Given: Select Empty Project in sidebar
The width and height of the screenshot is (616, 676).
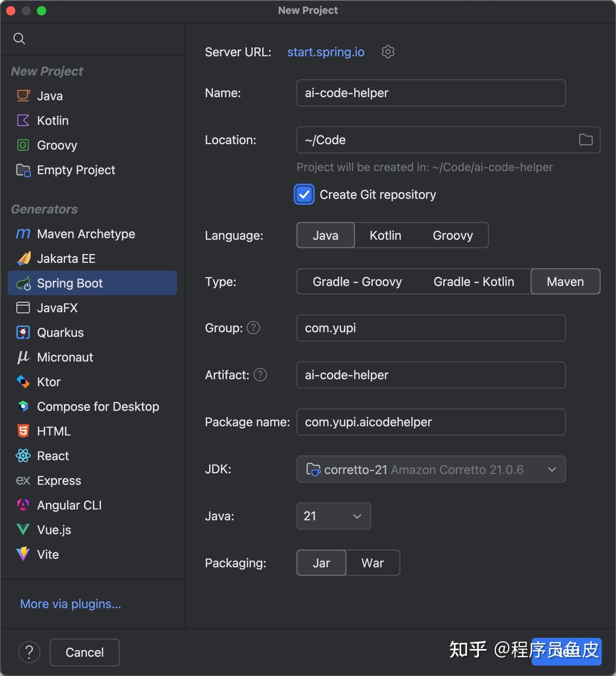Looking at the screenshot, I should pos(76,170).
